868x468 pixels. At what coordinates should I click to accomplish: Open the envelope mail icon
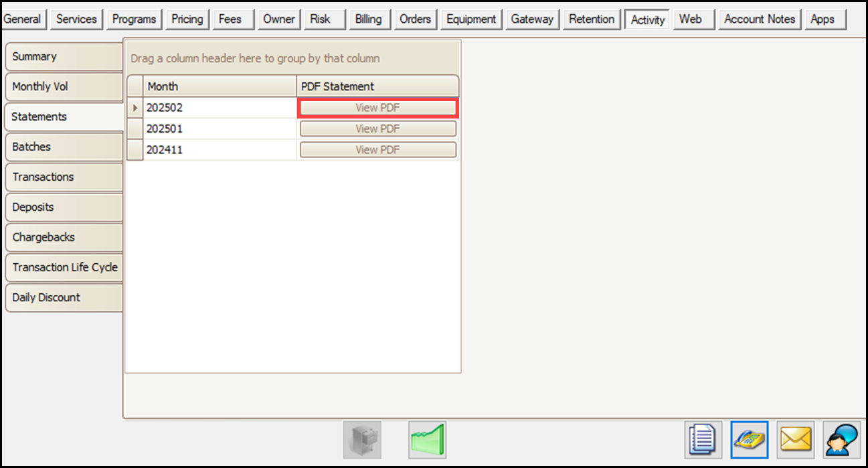[796, 440]
